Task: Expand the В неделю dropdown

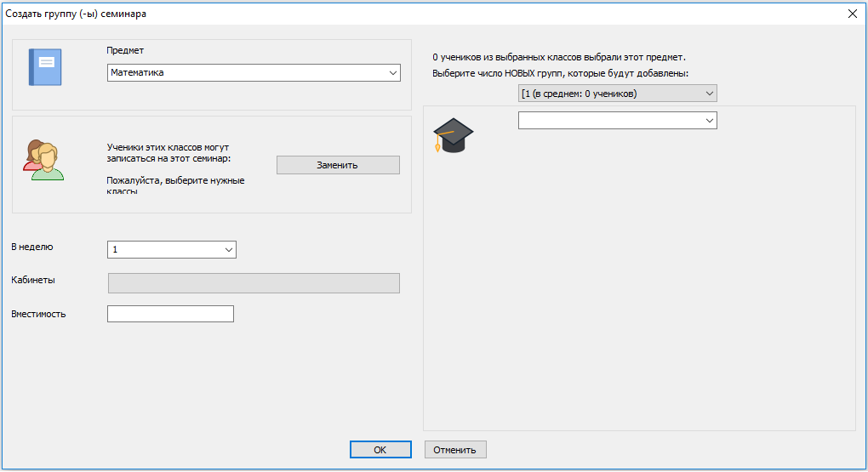Action: pos(171,250)
